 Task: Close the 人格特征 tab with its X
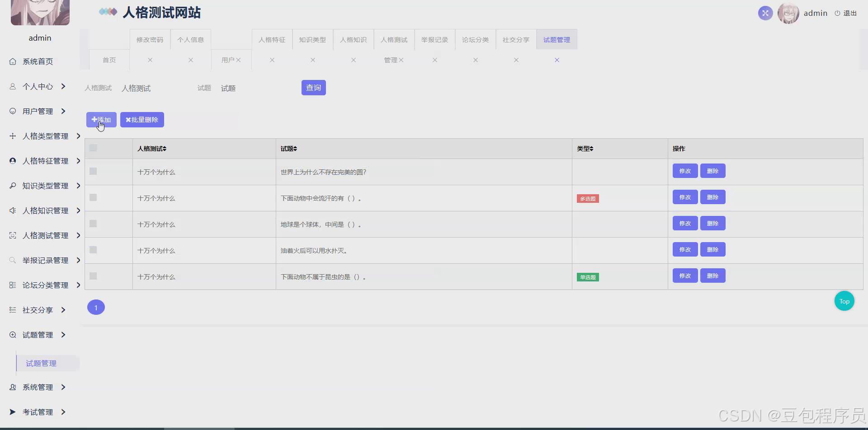(x=272, y=60)
